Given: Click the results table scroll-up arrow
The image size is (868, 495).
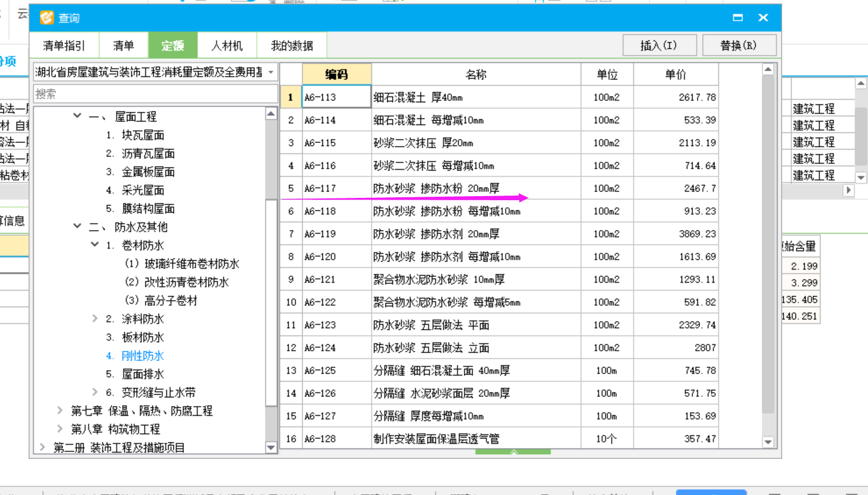Looking at the screenshot, I should click(x=768, y=69).
